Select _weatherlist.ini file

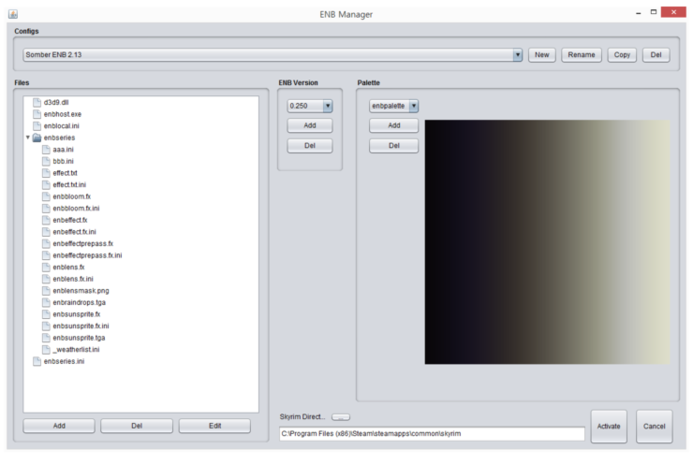pos(76,350)
